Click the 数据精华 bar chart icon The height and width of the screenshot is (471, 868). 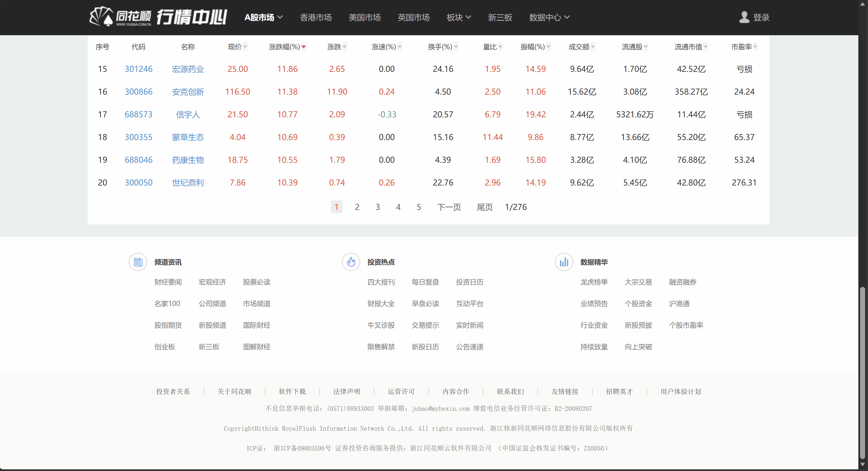point(564,262)
